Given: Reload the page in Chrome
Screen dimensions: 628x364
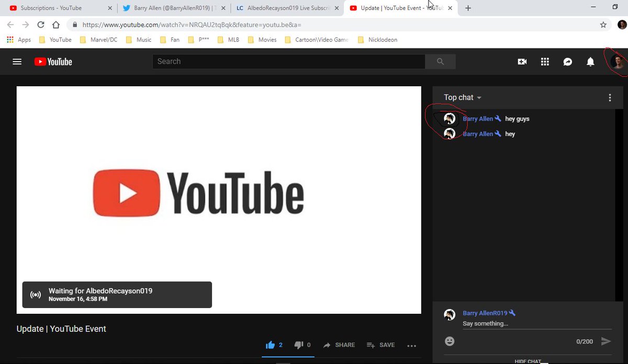Looking at the screenshot, I should tap(41, 25).
